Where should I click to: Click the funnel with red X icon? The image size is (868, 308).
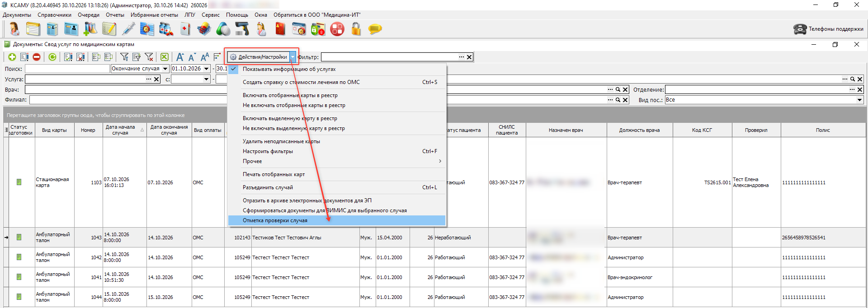[x=149, y=57]
